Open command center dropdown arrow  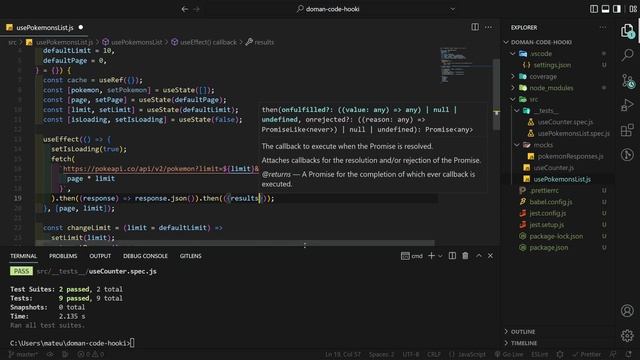tap(452, 9)
